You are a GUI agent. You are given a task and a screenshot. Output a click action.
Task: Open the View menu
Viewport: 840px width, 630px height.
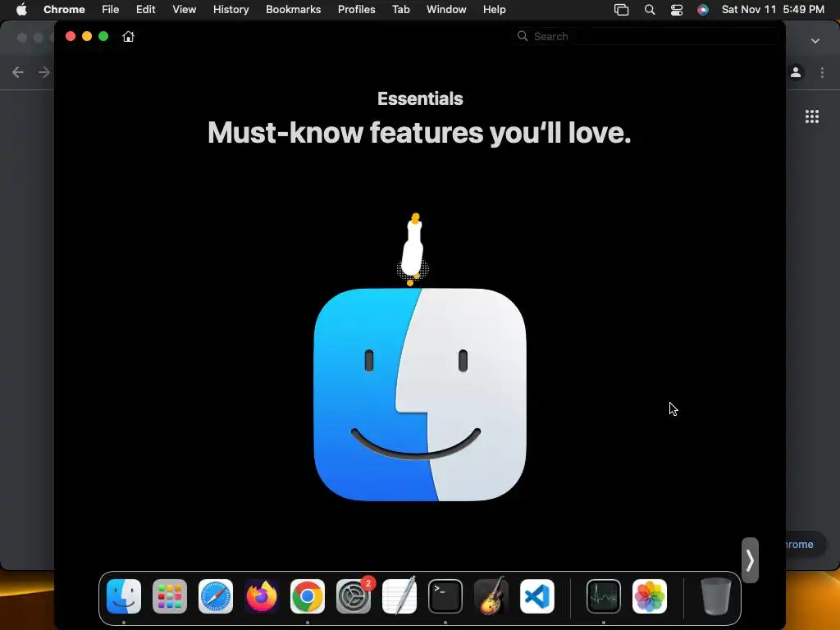tap(185, 10)
